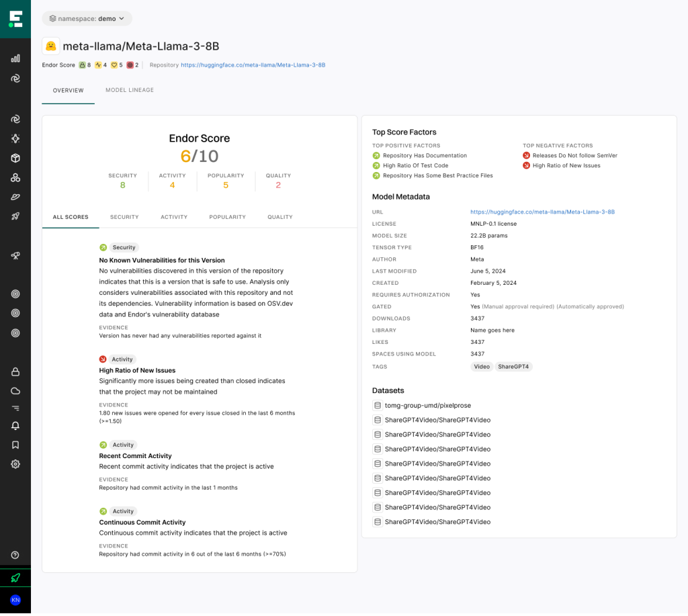The image size is (688, 616).
Task: Open the dashboard bar-chart icon in sidebar
Action: click(x=15, y=58)
